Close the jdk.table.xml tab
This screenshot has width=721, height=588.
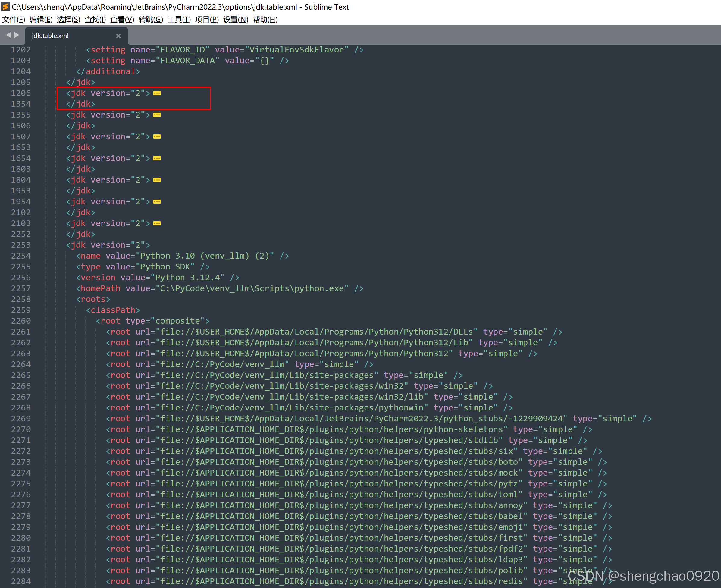pos(118,36)
